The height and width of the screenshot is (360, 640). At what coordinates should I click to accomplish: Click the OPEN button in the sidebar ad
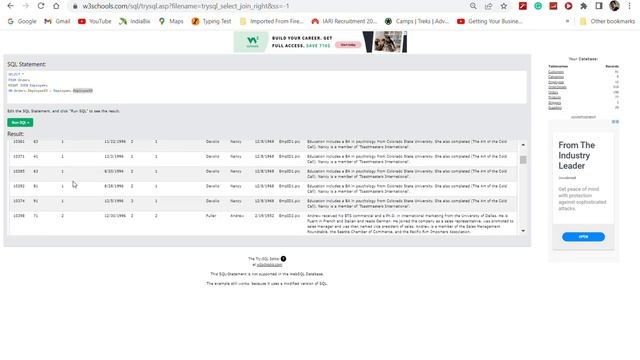click(583, 237)
